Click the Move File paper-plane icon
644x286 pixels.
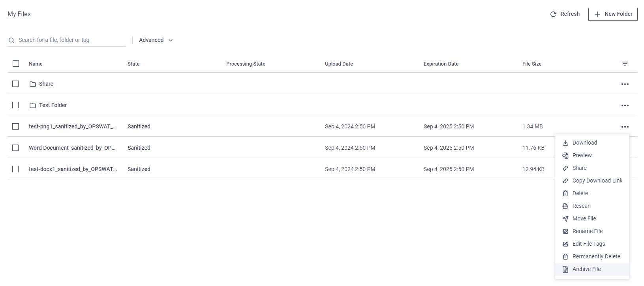(x=565, y=219)
